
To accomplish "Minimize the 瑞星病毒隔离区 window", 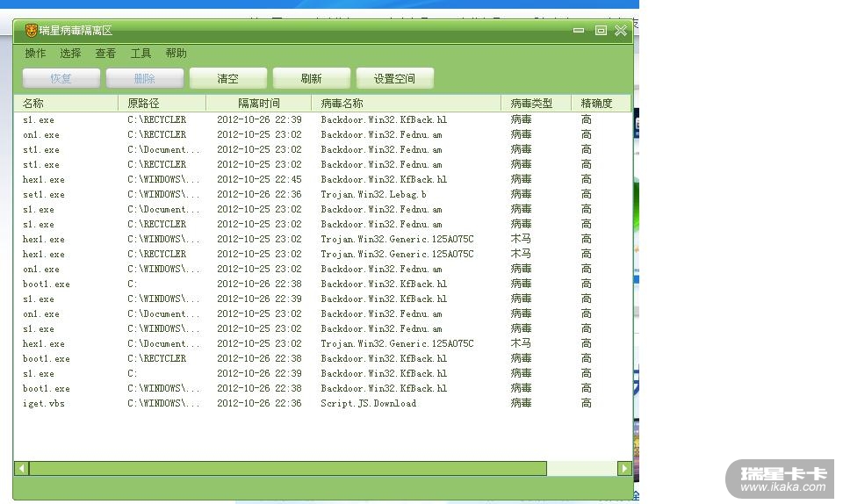I will click(x=579, y=31).
